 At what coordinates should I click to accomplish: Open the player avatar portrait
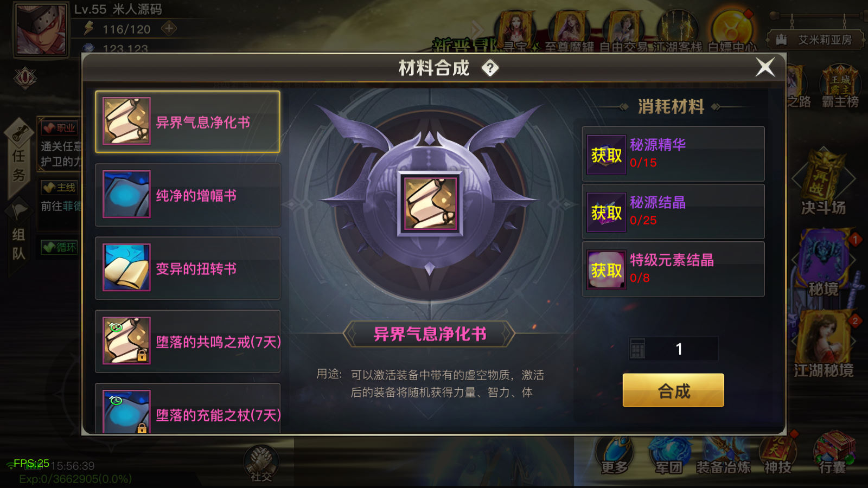click(41, 29)
